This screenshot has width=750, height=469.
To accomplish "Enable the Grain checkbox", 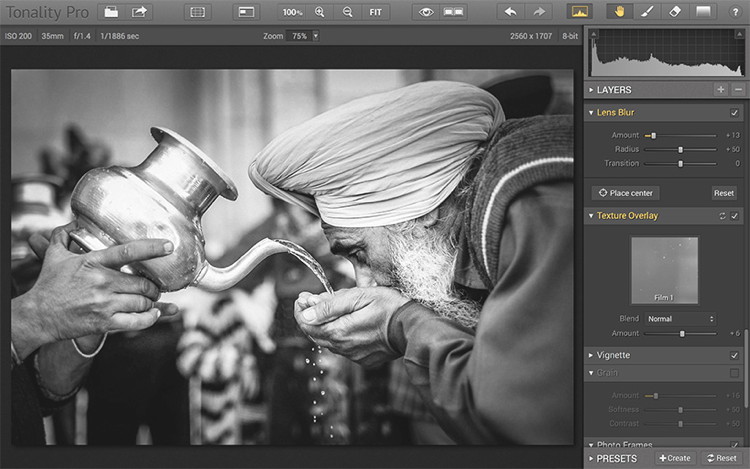I will [735, 373].
